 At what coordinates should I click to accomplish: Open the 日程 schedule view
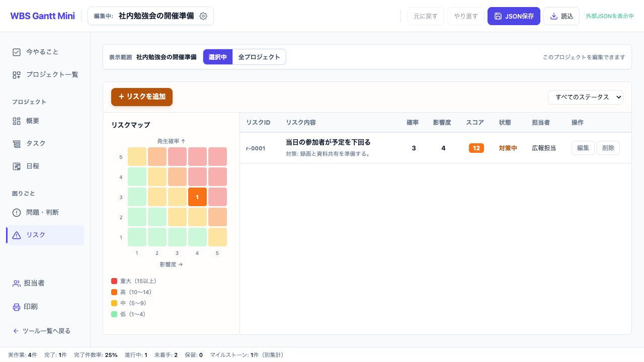(x=45, y=166)
